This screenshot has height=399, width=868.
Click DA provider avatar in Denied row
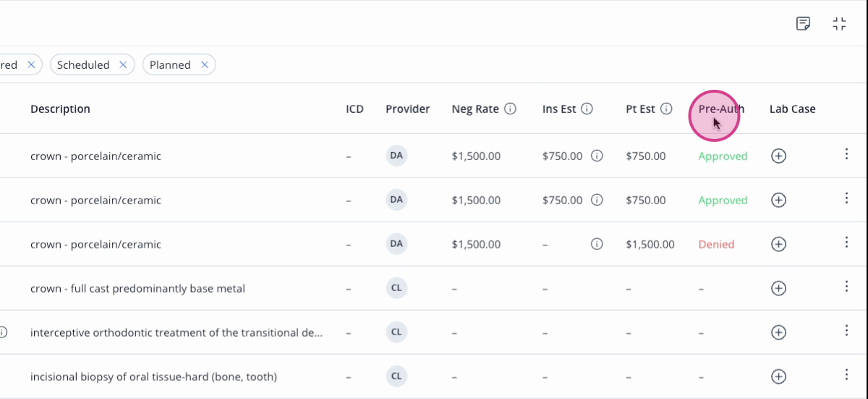(x=396, y=244)
